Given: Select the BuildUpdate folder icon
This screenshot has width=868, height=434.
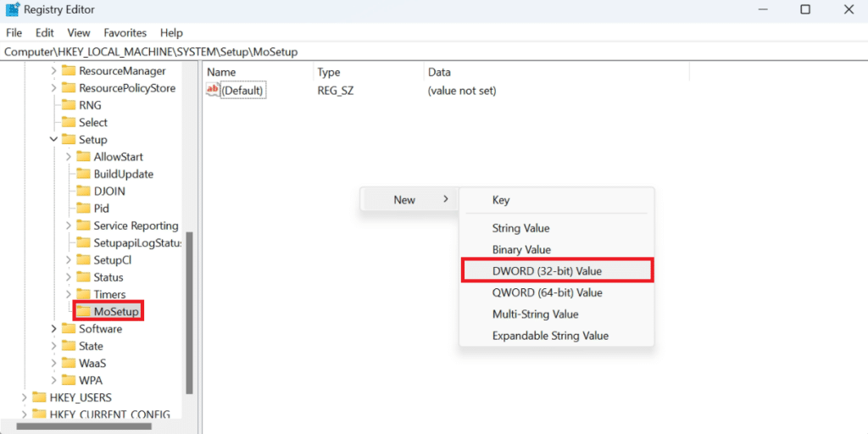Looking at the screenshot, I should pos(83,174).
